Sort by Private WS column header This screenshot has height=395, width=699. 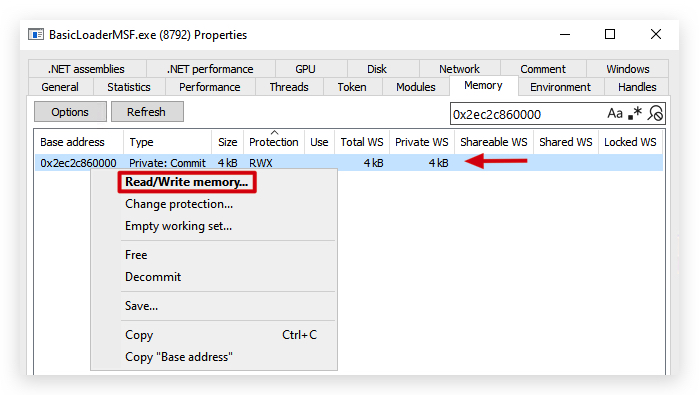point(422,142)
